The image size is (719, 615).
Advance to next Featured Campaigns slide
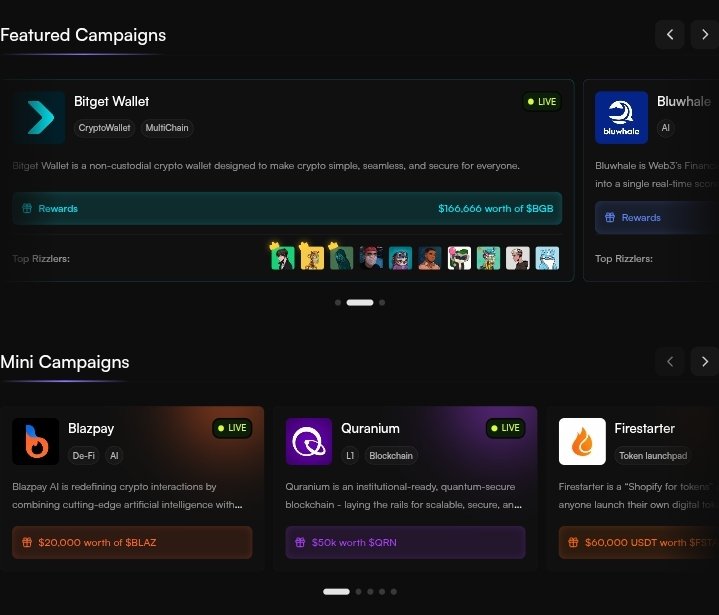click(705, 34)
